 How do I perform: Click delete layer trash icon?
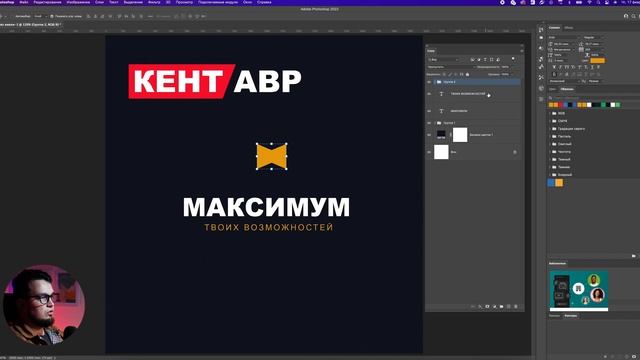516,306
